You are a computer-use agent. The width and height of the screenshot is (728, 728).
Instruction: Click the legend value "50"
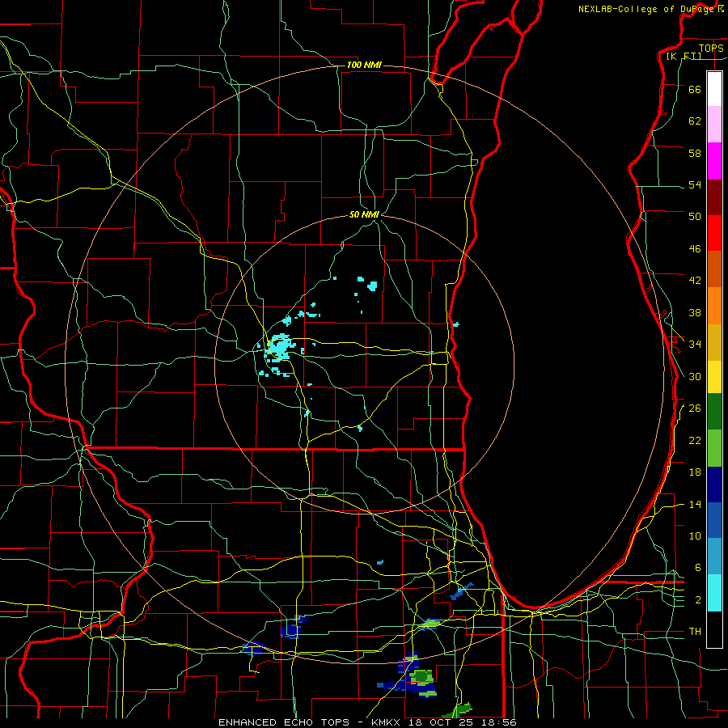(x=695, y=217)
